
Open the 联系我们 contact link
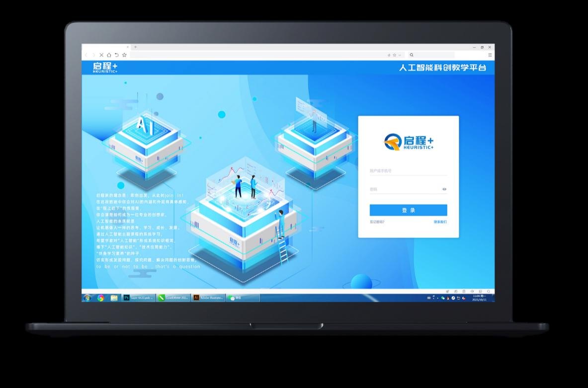point(440,222)
